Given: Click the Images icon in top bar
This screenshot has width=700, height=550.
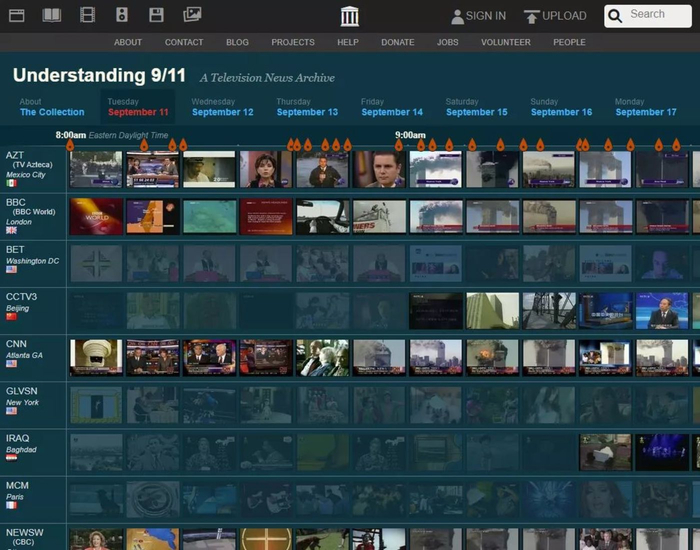Looking at the screenshot, I should coord(192,15).
